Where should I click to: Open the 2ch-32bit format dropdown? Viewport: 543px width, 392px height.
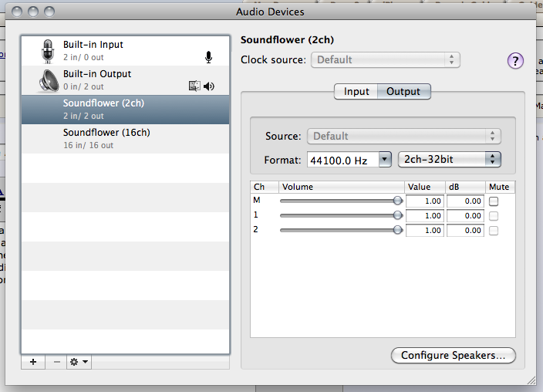(x=450, y=160)
